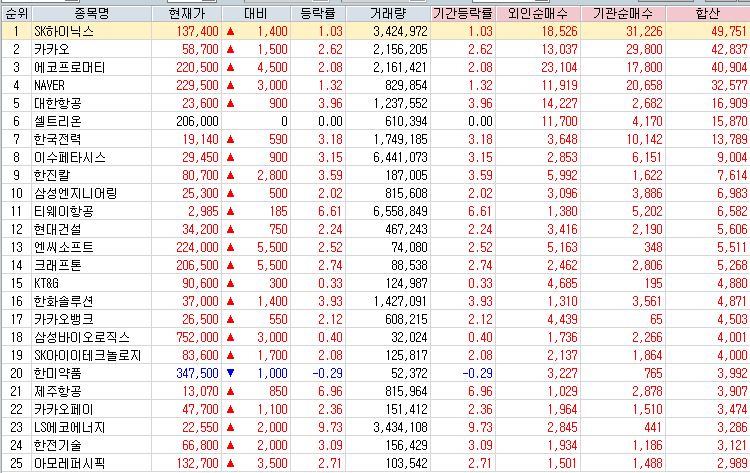The width and height of the screenshot is (750, 473).
Task: Click 에코프로머티 foreign net buy 23,104
Action: point(559,67)
